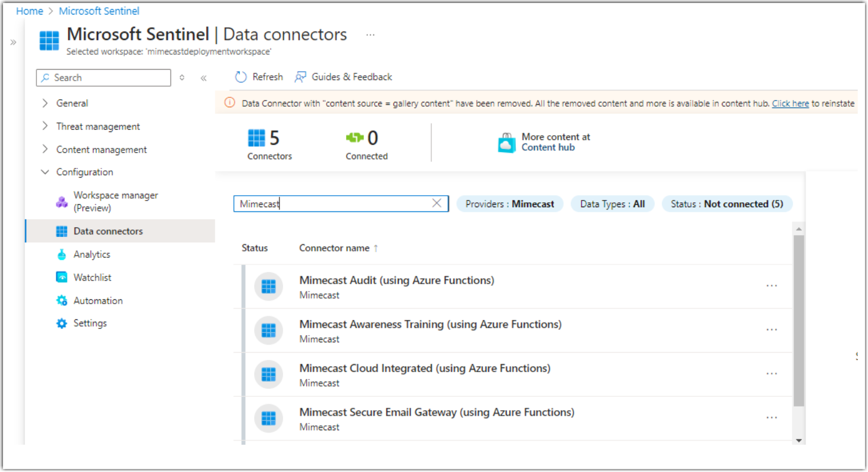Open the Analytics page
The image size is (868, 472).
pos(92,254)
